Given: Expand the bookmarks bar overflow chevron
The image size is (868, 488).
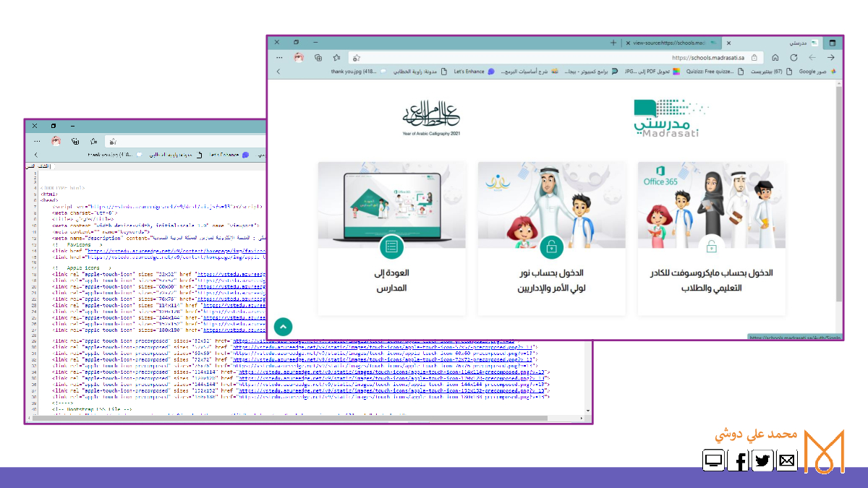Looking at the screenshot, I should 278,72.
